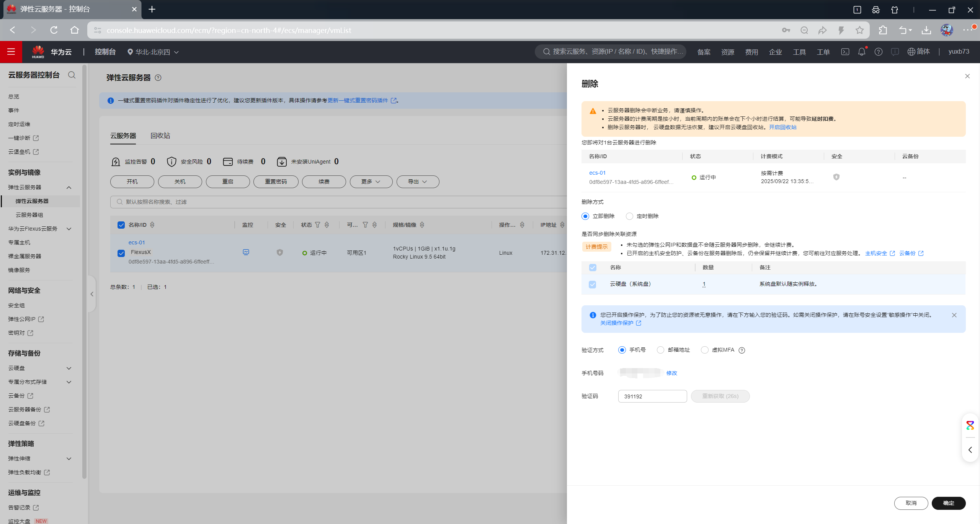Click the 开启回收站 link
980x524 pixels.
[782, 127]
